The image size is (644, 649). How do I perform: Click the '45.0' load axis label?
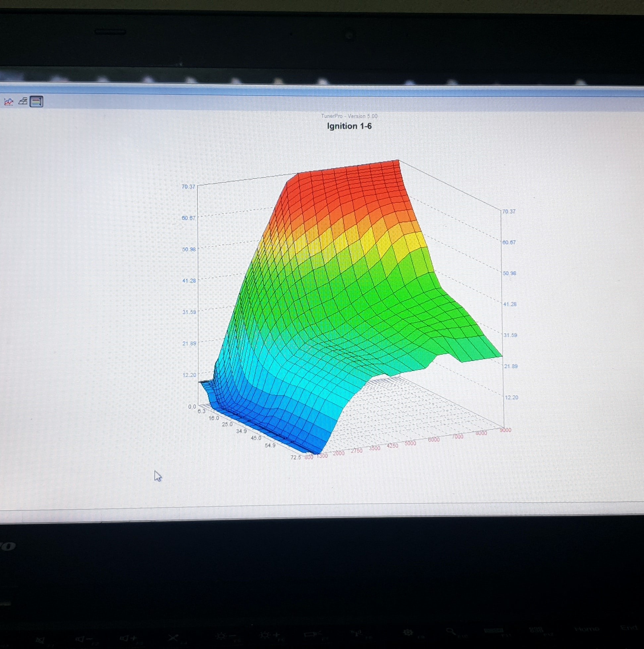256,438
